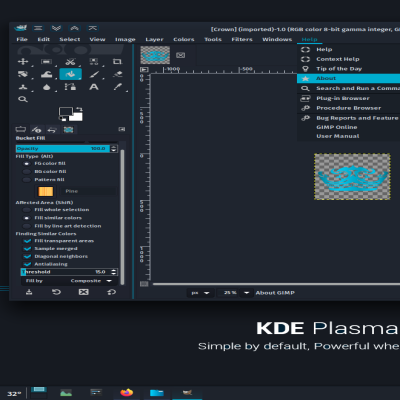Adjust Opacity spinner arrows
The image size is (400, 400).
[x=114, y=149]
